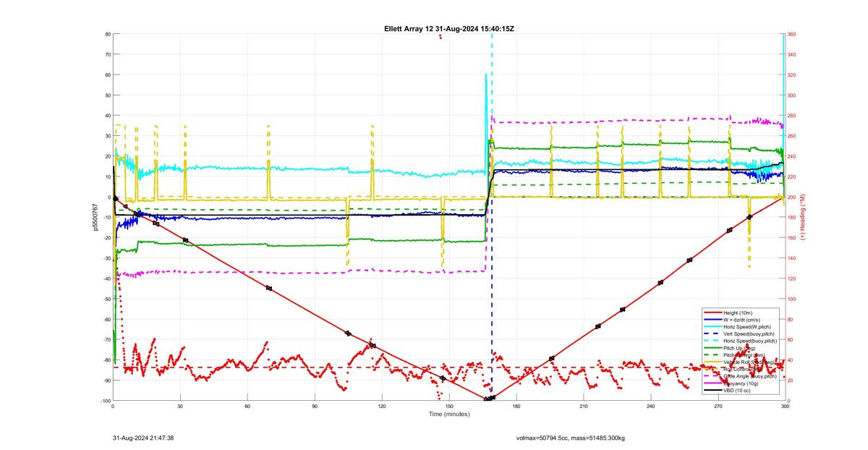Select the 'Height (10m)' legend entry
Viewport: 868px width, 450px height.
(x=738, y=313)
